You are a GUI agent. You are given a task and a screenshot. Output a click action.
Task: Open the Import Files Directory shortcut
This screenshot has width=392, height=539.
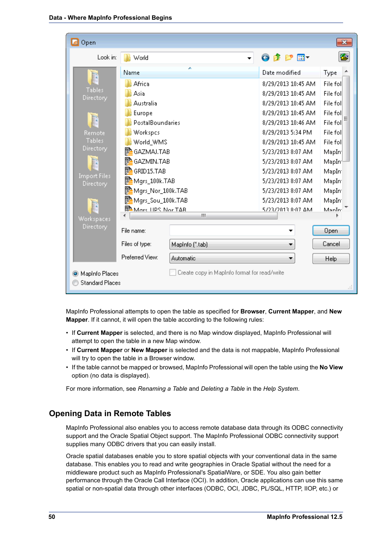pyautogui.click(x=95, y=171)
